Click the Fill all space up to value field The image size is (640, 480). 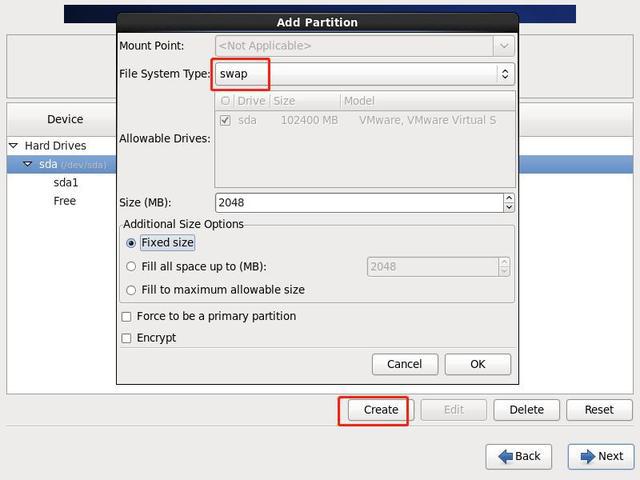[433, 267]
